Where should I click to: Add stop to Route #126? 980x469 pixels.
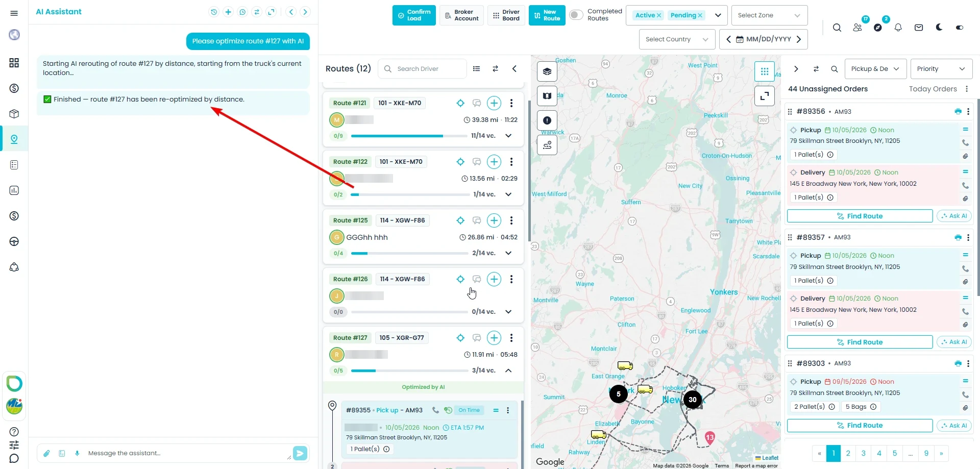click(x=494, y=279)
